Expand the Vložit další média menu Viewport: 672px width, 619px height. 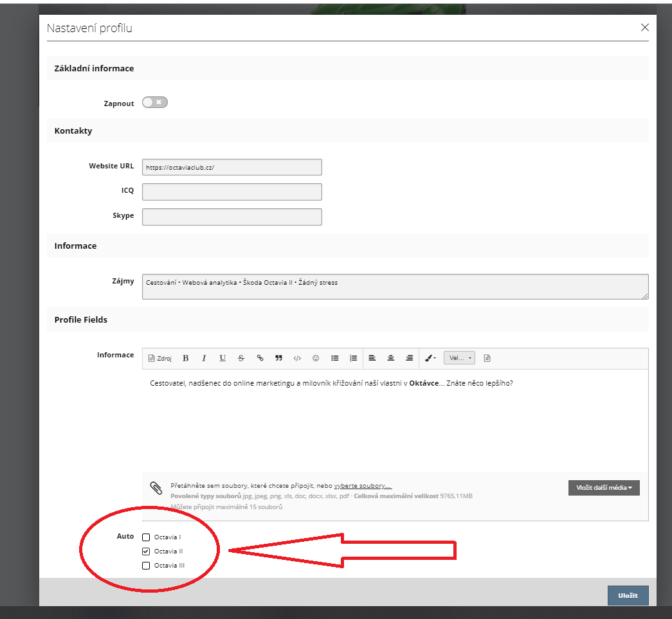pyautogui.click(x=603, y=488)
